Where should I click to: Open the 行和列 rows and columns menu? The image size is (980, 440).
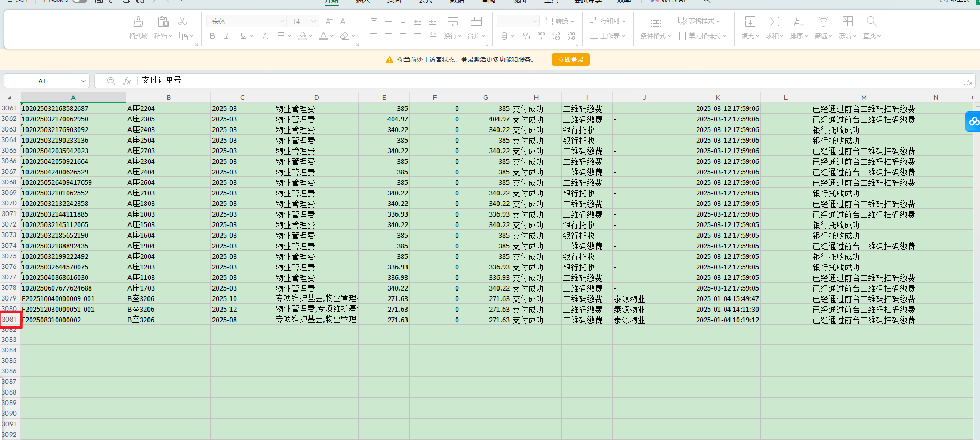[608, 21]
